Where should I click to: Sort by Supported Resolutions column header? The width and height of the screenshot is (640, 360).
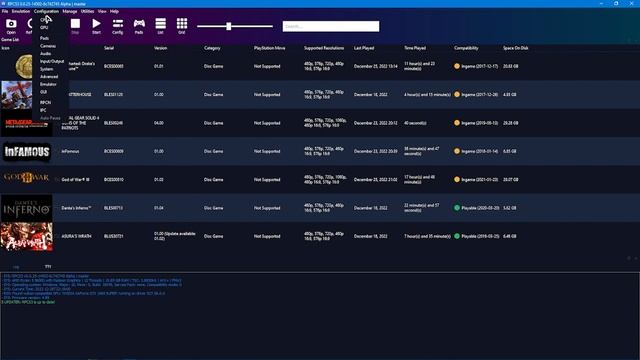pos(324,48)
